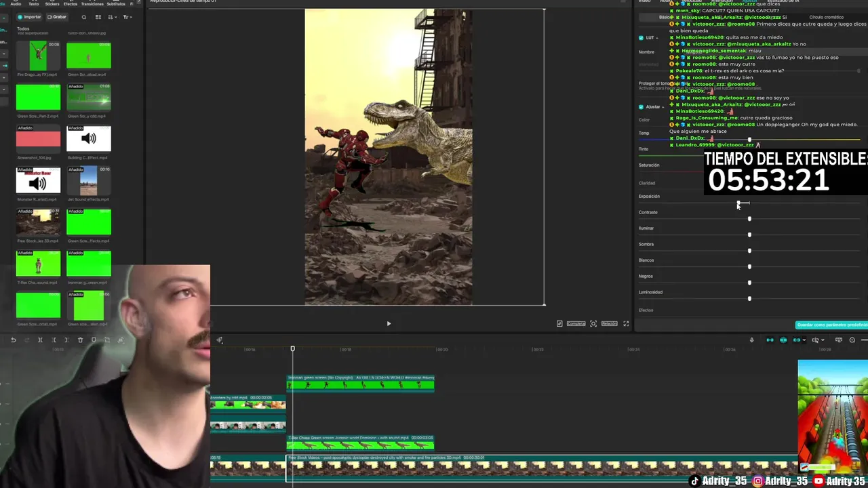The image size is (868, 488).
Task: Open the Transiciones tab
Action: (x=92, y=3)
